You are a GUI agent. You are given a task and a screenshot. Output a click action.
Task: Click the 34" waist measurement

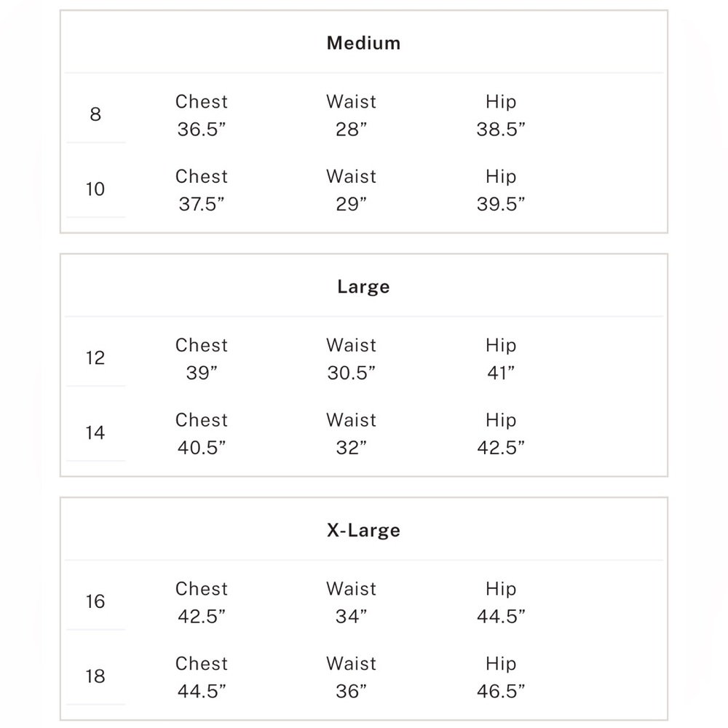click(x=352, y=617)
